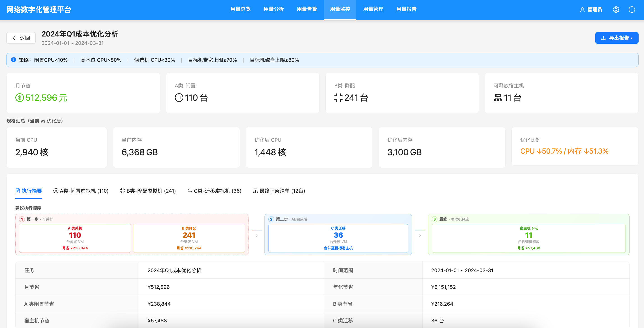Open 最终下架清单 (12台) tab

[x=279, y=191]
